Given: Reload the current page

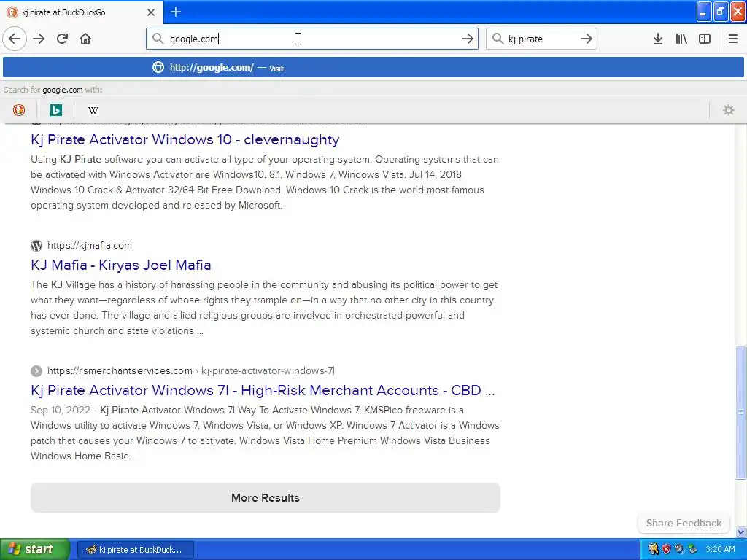Looking at the screenshot, I should (x=62, y=39).
